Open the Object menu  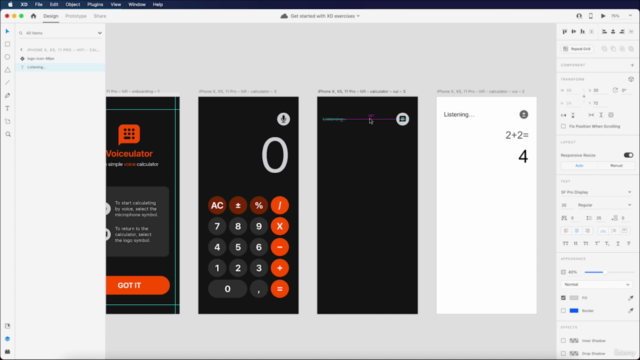[x=73, y=4]
